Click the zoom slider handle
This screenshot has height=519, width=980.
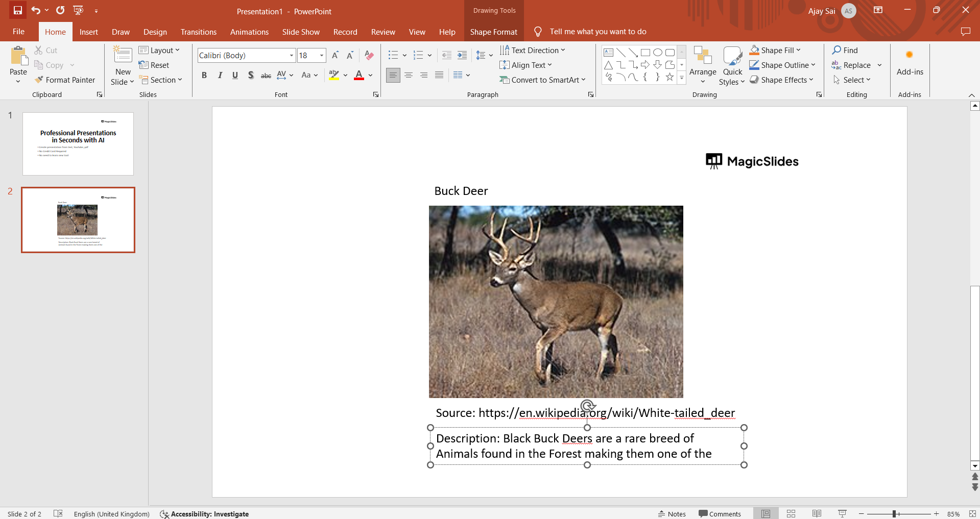click(894, 513)
